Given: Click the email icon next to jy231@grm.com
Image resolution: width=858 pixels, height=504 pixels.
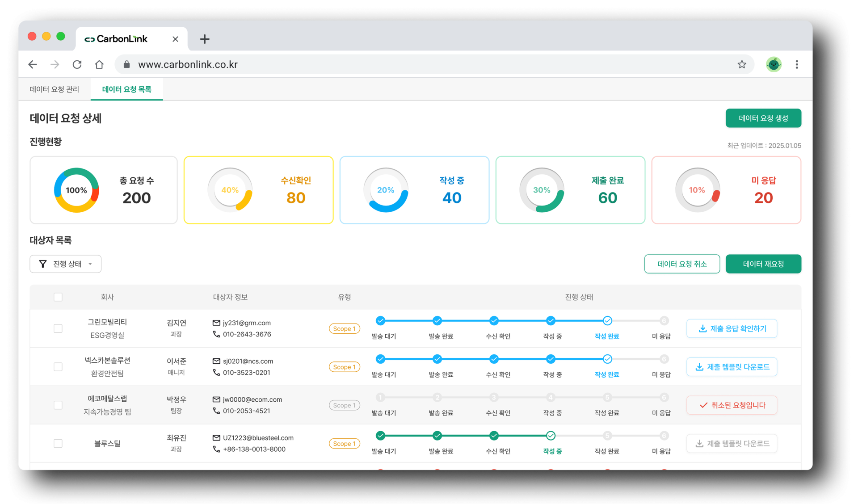Looking at the screenshot, I should (x=216, y=323).
